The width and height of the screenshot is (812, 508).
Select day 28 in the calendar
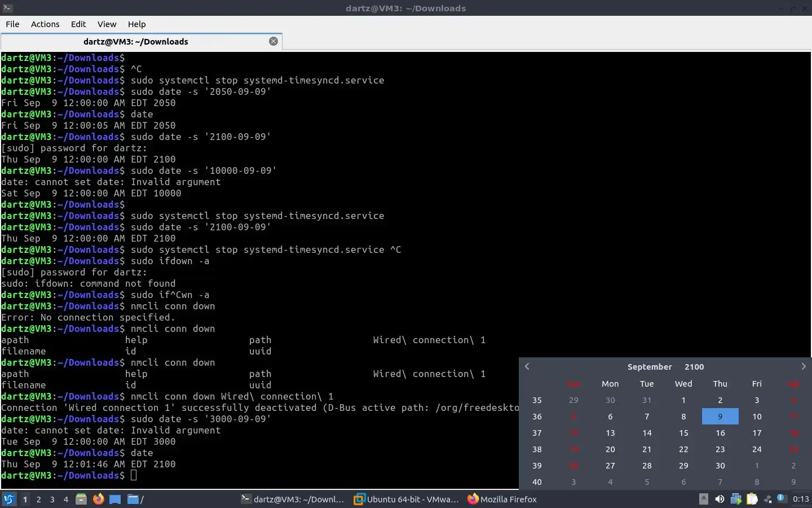(647, 466)
